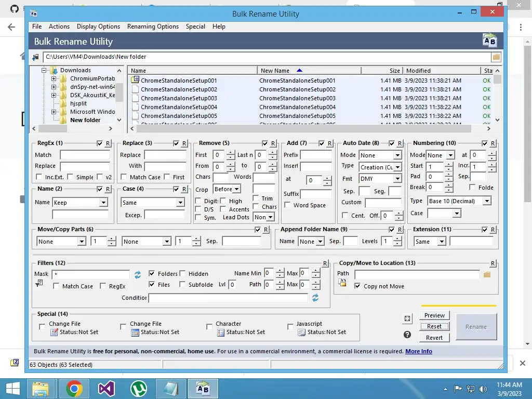Open the File menu
The image size is (532, 399).
coord(37,26)
